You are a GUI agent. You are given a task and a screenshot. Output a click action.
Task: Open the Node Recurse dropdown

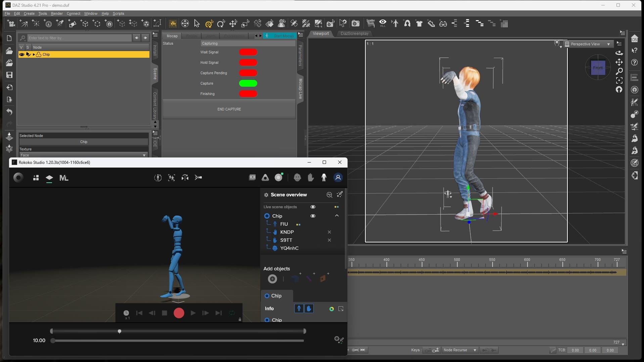(460, 350)
